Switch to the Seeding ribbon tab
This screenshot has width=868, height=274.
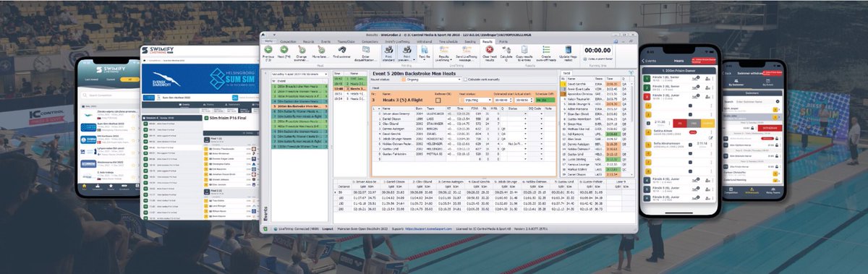[469, 42]
